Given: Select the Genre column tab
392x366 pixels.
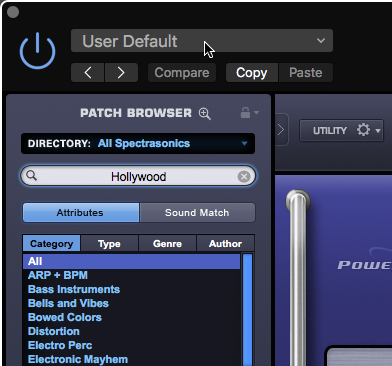Looking at the screenshot, I should tap(167, 244).
